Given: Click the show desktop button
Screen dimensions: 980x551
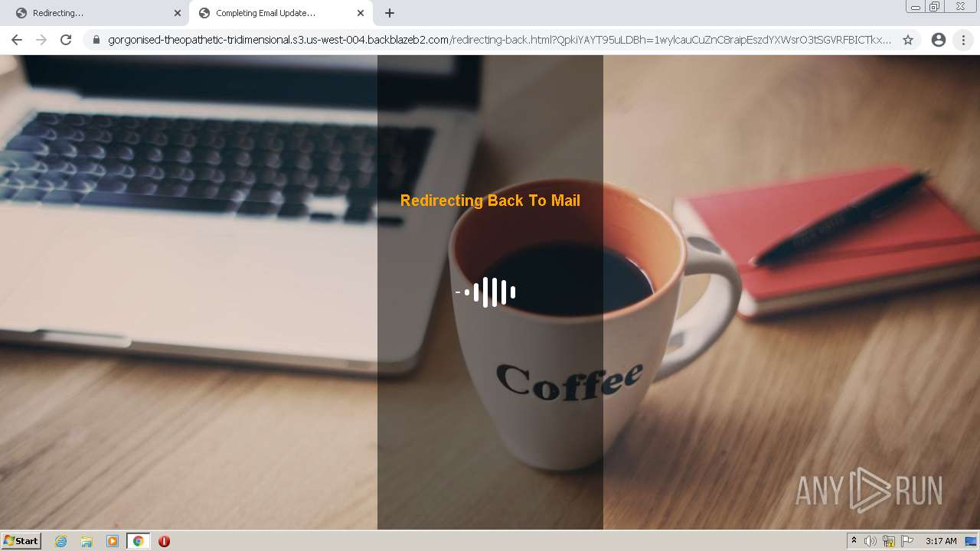Looking at the screenshot, I should (x=971, y=541).
